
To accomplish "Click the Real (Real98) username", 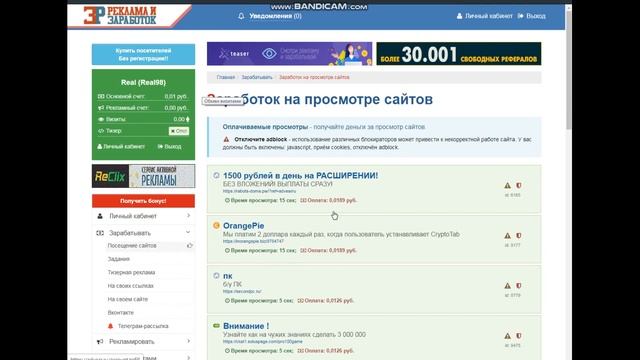I will click(143, 82).
